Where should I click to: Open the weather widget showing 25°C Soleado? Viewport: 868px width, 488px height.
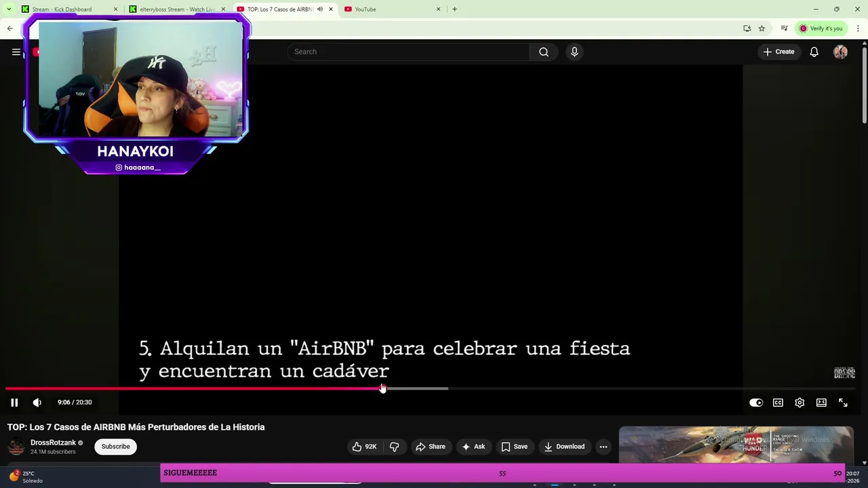tap(27, 476)
